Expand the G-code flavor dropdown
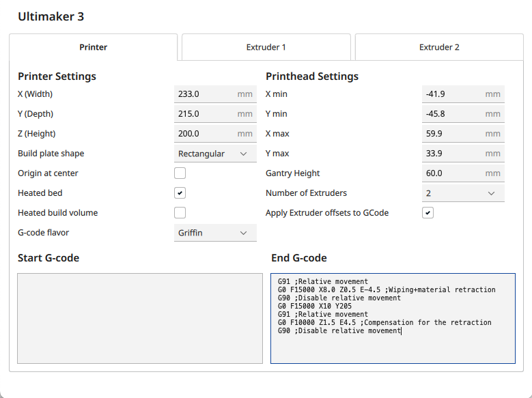 click(215, 233)
